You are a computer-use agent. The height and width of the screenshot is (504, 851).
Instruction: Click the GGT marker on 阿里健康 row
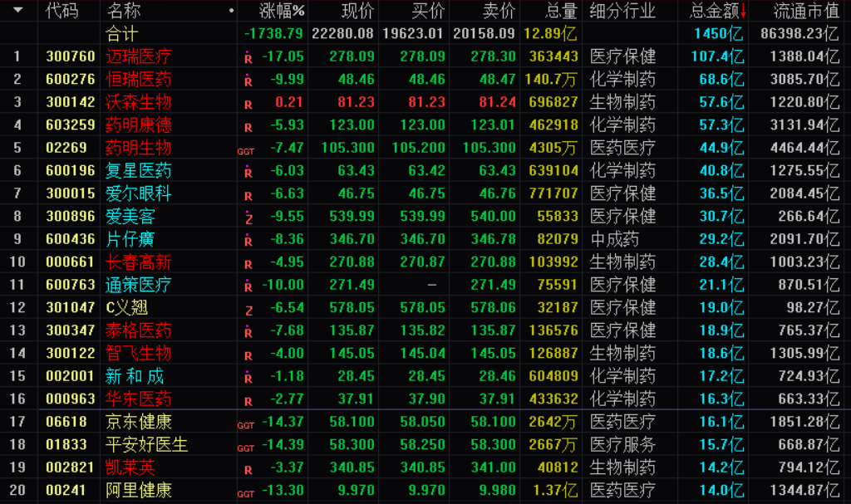(246, 494)
